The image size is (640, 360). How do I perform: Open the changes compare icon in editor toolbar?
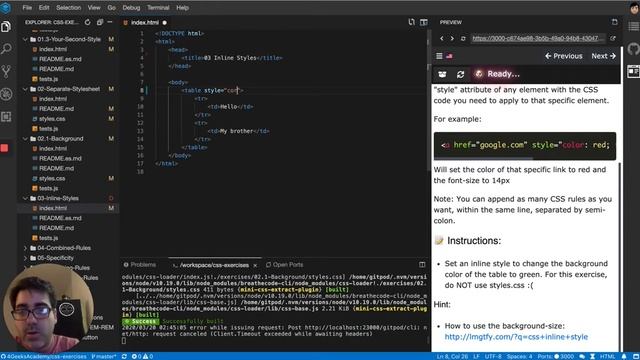pos(411,22)
